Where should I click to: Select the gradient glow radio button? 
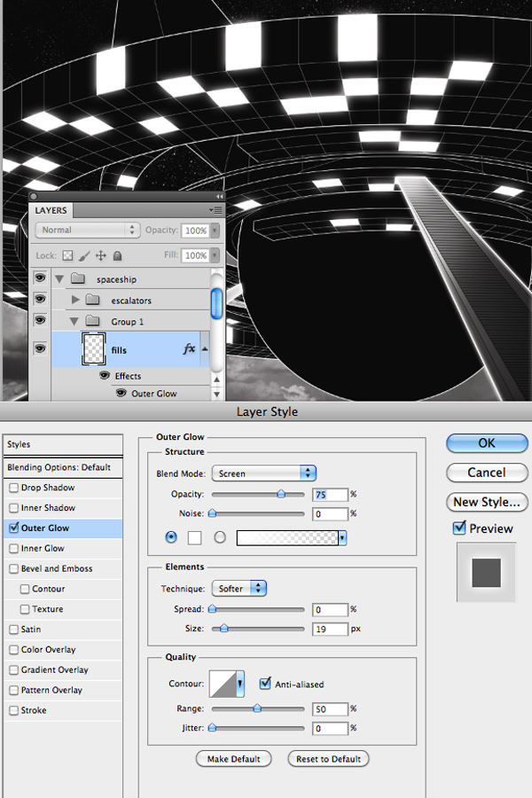tap(220, 537)
